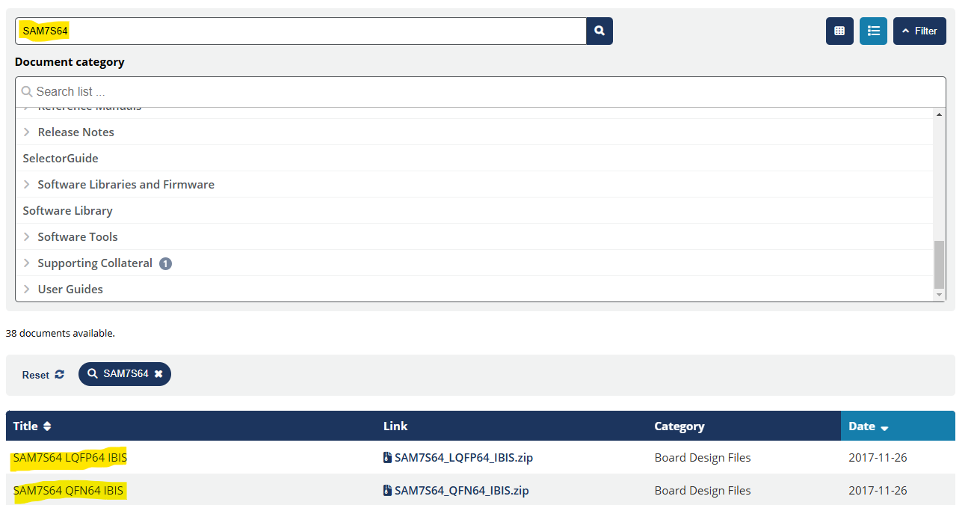The width and height of the screenshot is (980, 505).
Task: Expand the Software Tools category
Action: (27, 237)
